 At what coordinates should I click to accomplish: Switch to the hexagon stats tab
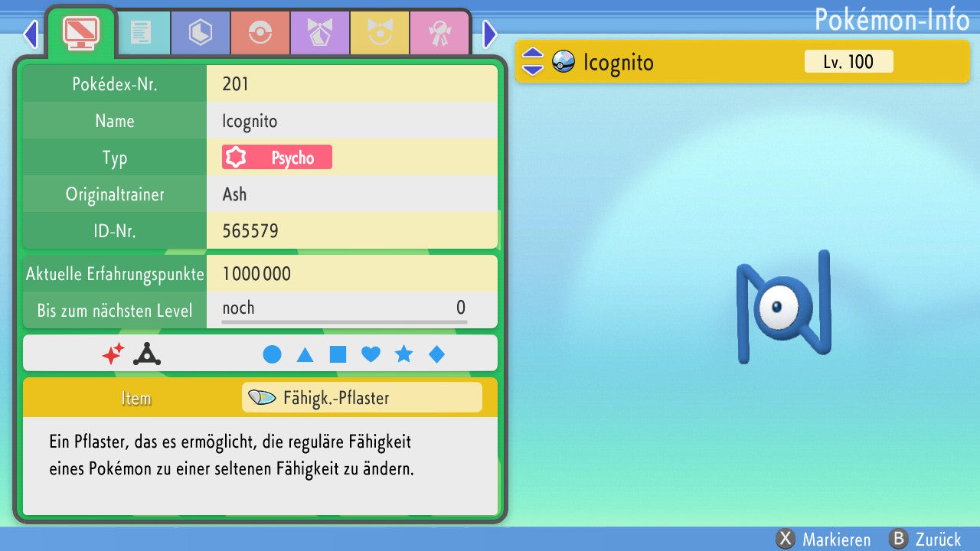pyautogui.click(x=200, y=33)
